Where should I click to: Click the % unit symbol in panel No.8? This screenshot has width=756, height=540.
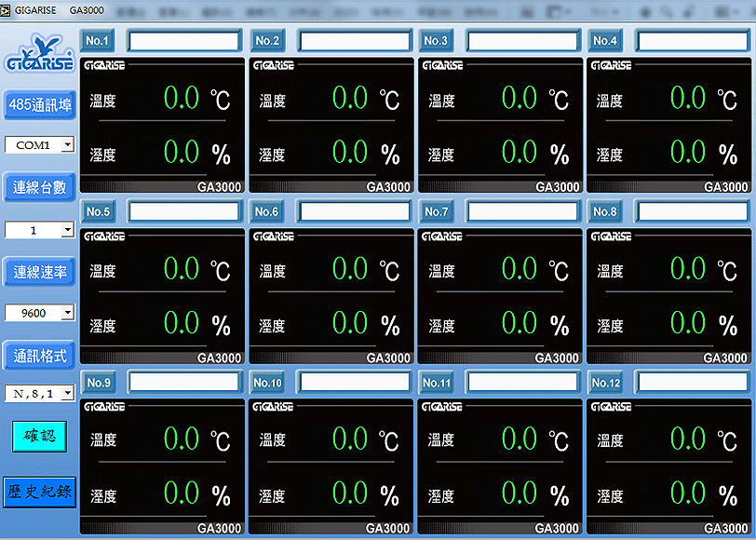tap(728, 326)
